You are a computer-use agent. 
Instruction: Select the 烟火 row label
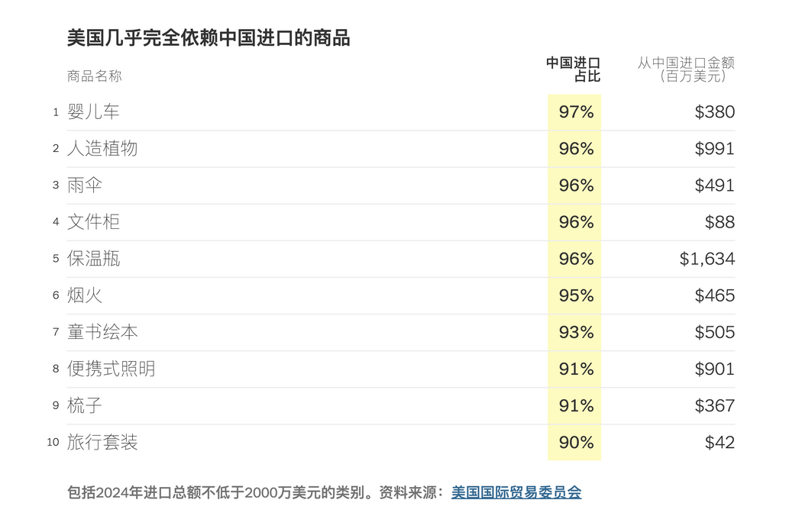pyautogui.click(x=84, y=295)
